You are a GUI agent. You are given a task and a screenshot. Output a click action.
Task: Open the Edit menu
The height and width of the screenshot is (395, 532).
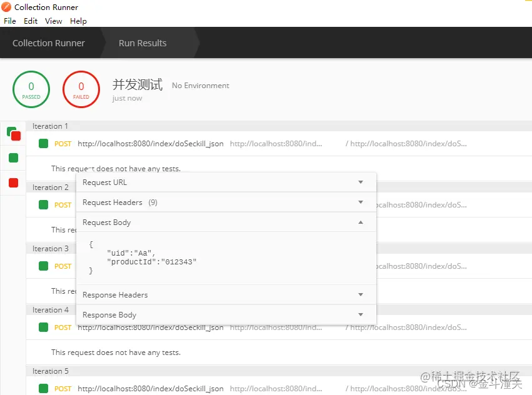pyautogui.click(x=31, y=21)
